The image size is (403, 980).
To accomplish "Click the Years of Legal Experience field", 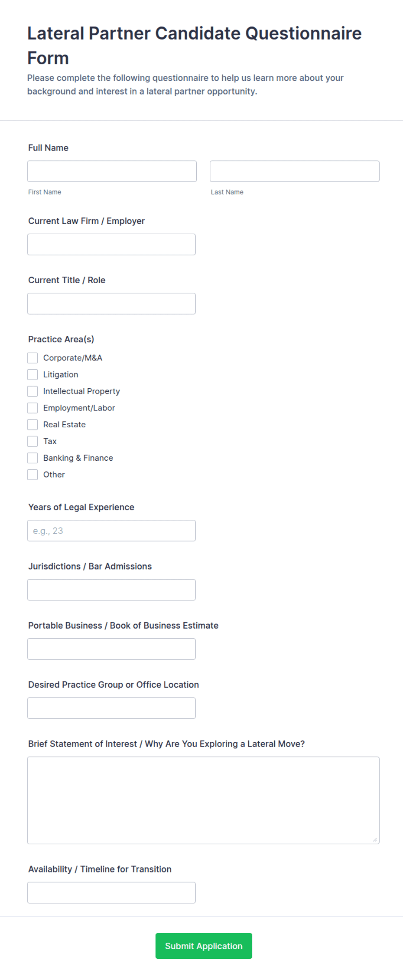I will [x=111, y=531].
